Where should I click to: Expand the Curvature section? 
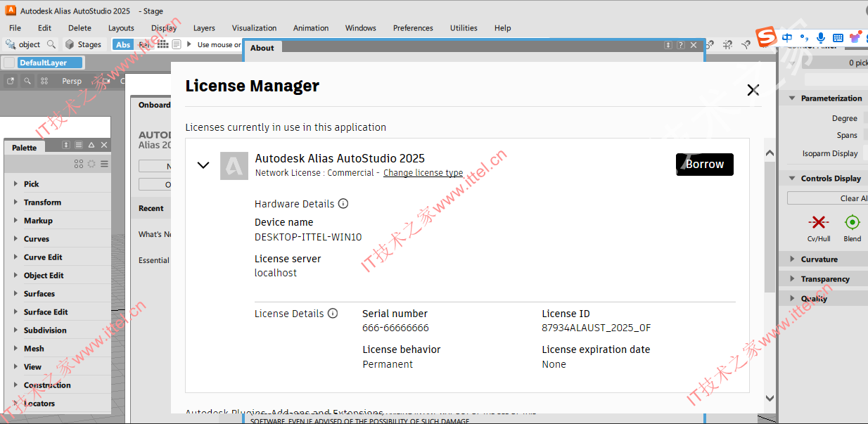pyautogui.click(x=792, y=259)
